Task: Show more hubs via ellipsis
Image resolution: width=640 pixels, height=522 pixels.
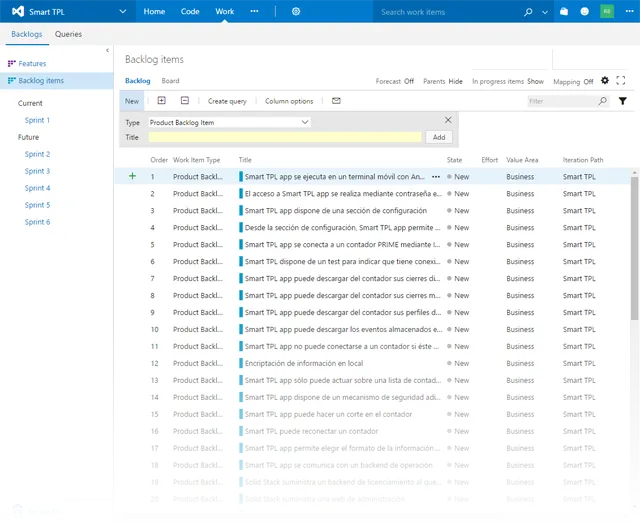Action: click(254, 11)
